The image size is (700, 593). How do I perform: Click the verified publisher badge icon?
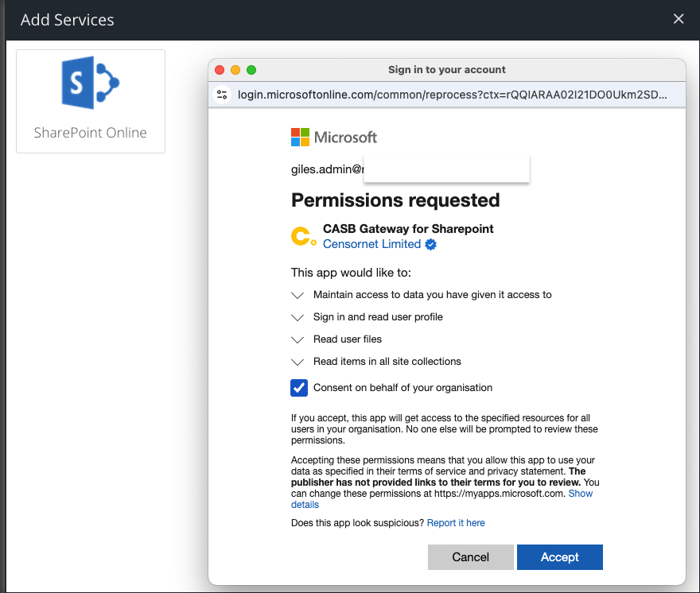pos(431,245)
